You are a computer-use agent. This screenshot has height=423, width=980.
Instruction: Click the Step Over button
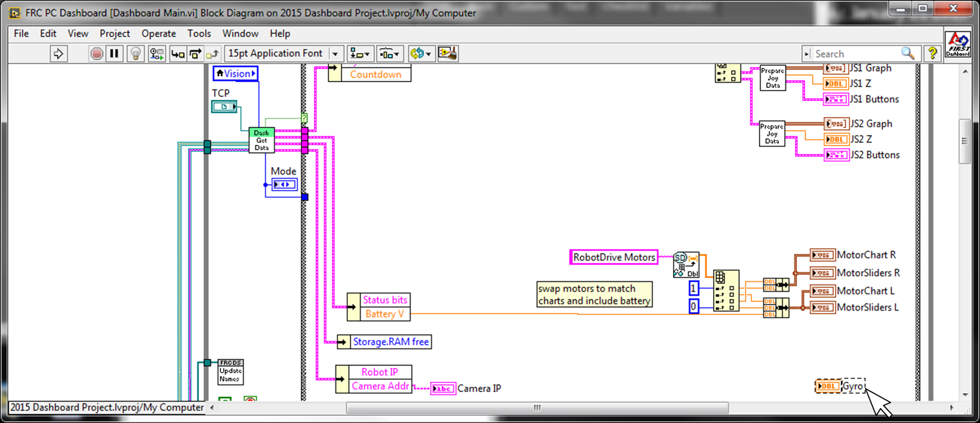(195, 54)
